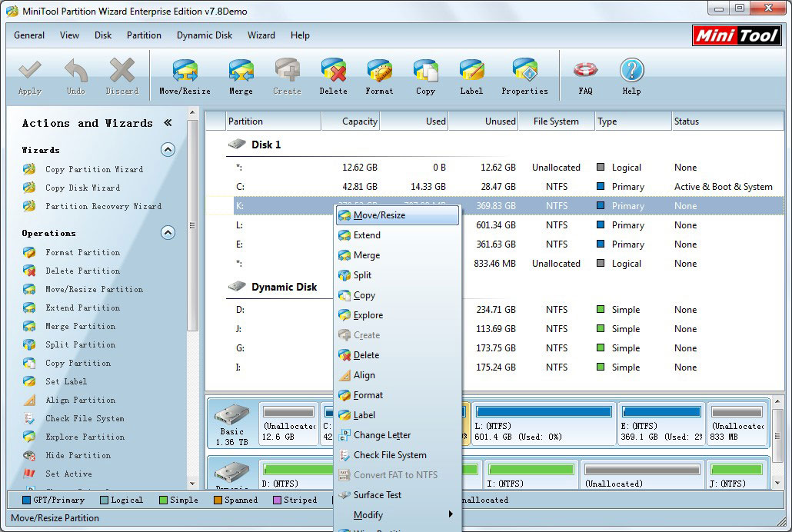Launch the Copy Disk Wizard link

click(x=82, y=188)
